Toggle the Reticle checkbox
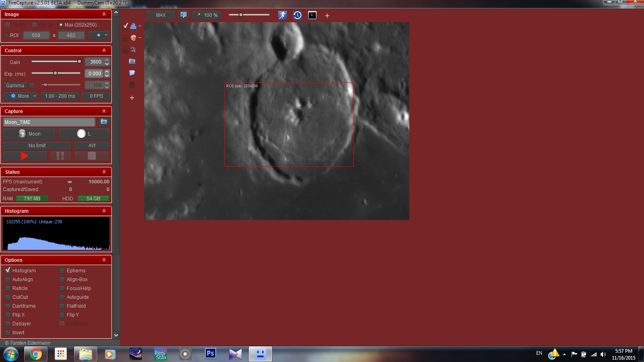The height and width of the screenshot is (362, 644). (8, 288)
